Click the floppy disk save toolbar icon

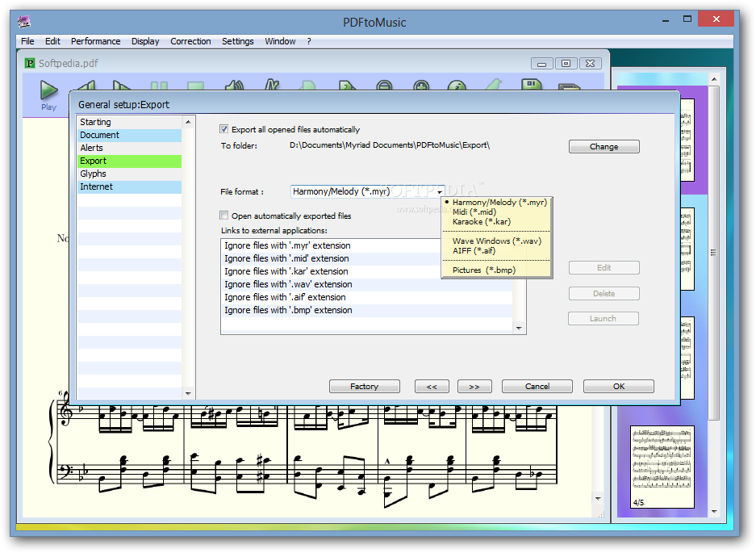(532, 85)
